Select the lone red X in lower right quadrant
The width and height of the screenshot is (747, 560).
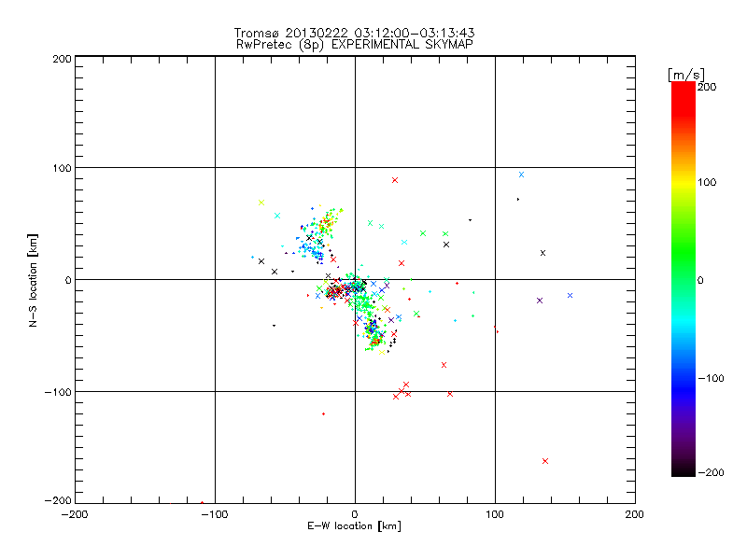[x=545, y=461]
